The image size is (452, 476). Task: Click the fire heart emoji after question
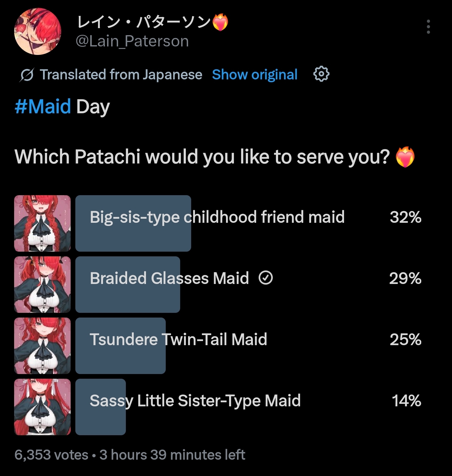[x=405, y=157]
